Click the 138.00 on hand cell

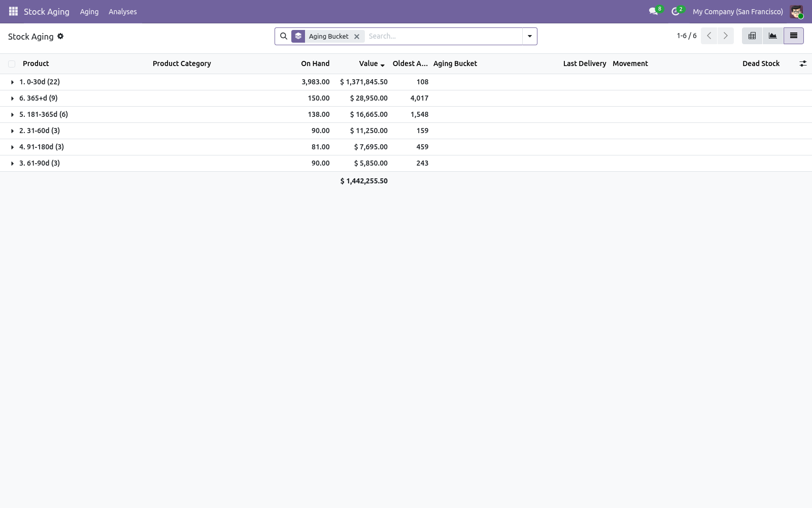pyautogui.click(x=319, y=114)
